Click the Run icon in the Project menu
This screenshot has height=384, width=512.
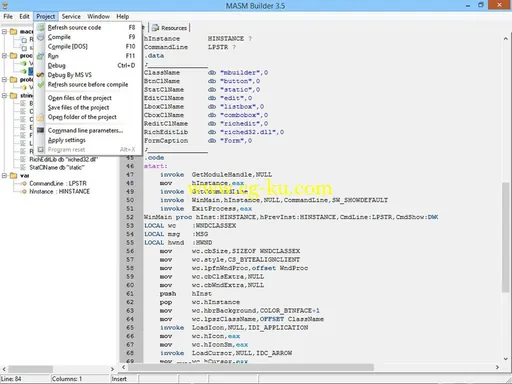point(40,56)
